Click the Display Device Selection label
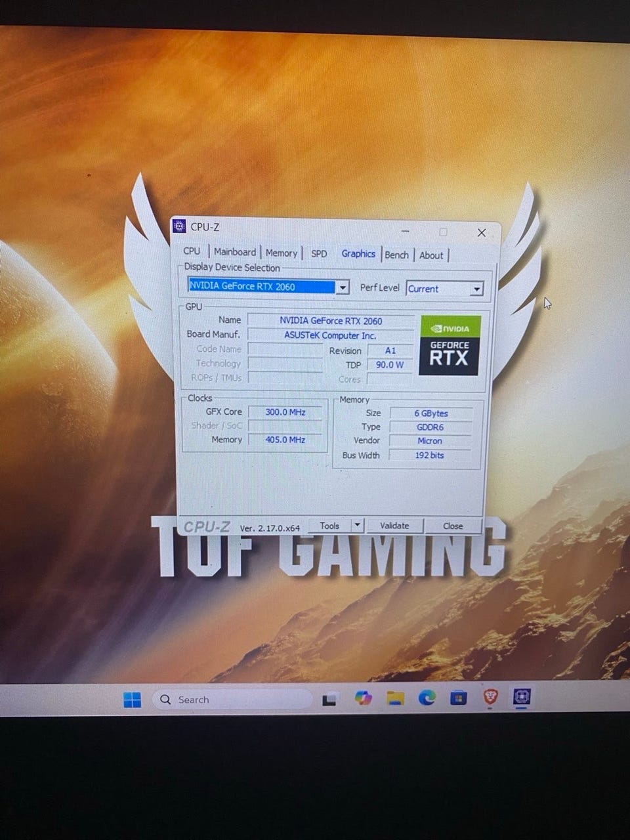 tap(232, 267)
